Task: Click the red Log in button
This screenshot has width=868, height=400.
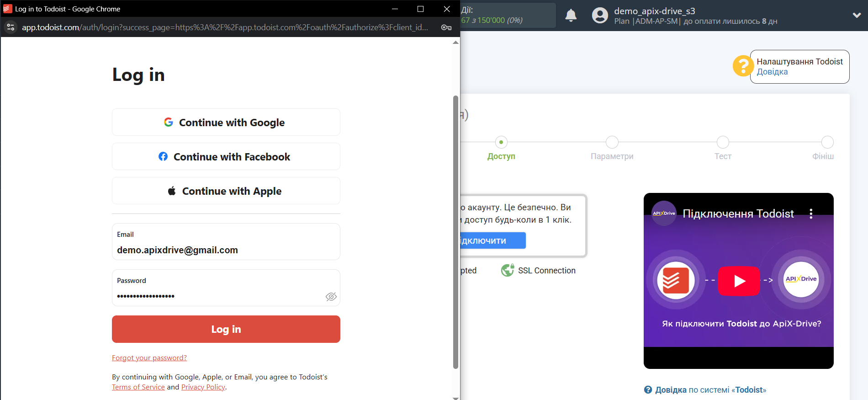Action: tap(226, 329)
